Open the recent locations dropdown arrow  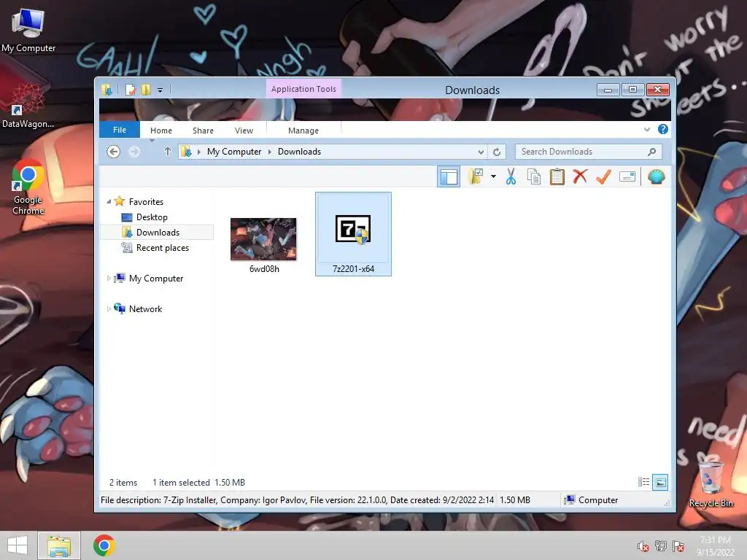(152, 141)
